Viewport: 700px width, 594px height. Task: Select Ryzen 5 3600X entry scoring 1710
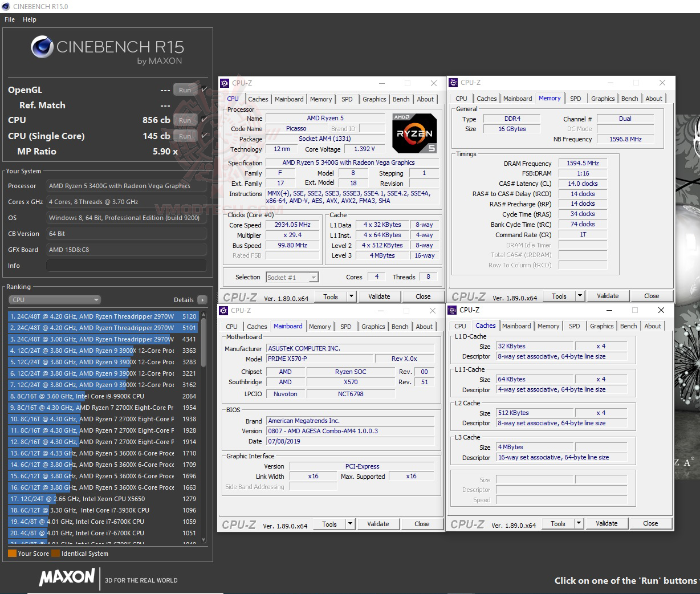(x=103, y=453)
